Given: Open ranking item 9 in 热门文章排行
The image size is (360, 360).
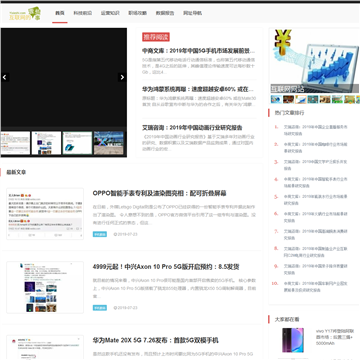Looking at the screenshot, I should point(315,269).
